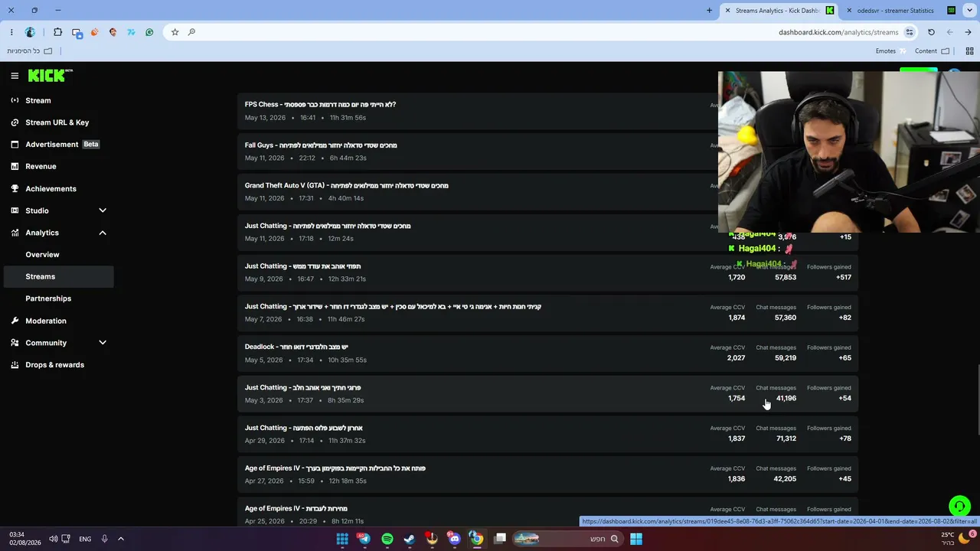Open the all bookmarks folder
Viewport: 980px width, 551px height.
pyautogui.click(x=30, y=51)
